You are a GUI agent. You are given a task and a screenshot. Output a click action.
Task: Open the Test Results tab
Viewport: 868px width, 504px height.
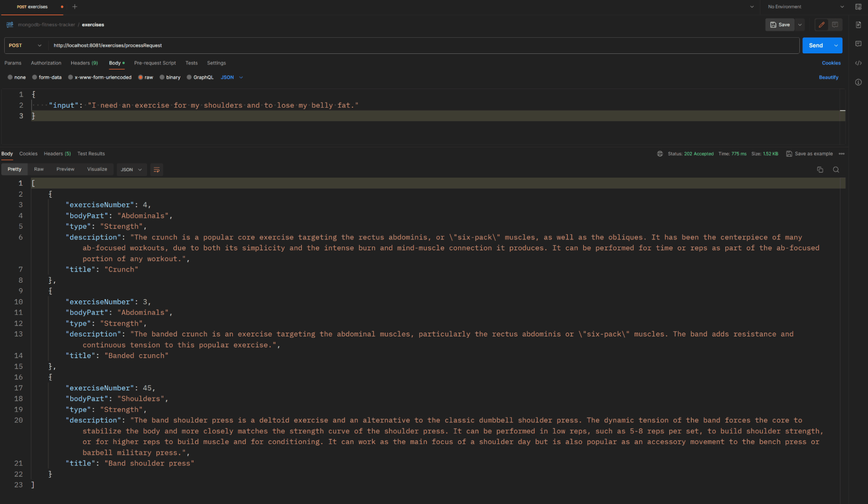click(91, 154)
